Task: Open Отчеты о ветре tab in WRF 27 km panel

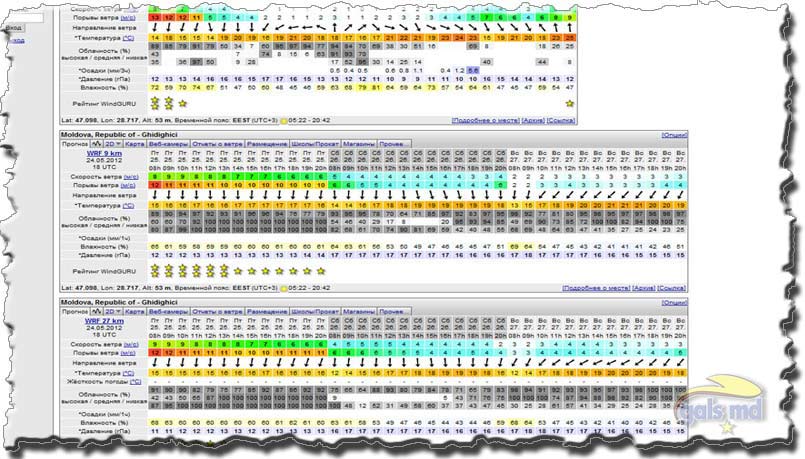Action: pos(217,312)
